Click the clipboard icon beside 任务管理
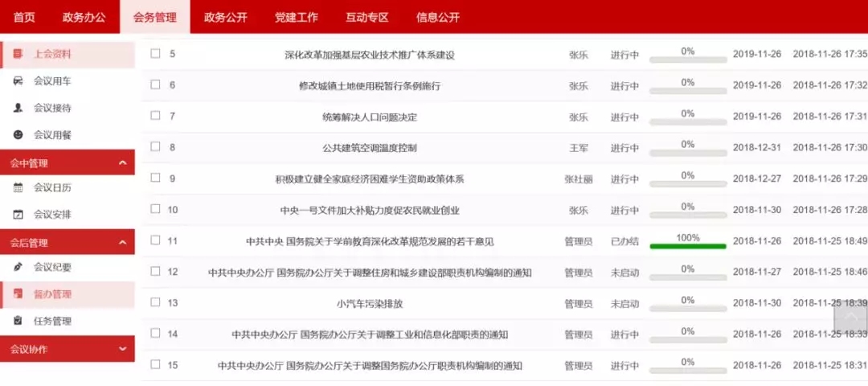Image resolution: width=868 pixels, height=386 pixels. pos(18,321)
